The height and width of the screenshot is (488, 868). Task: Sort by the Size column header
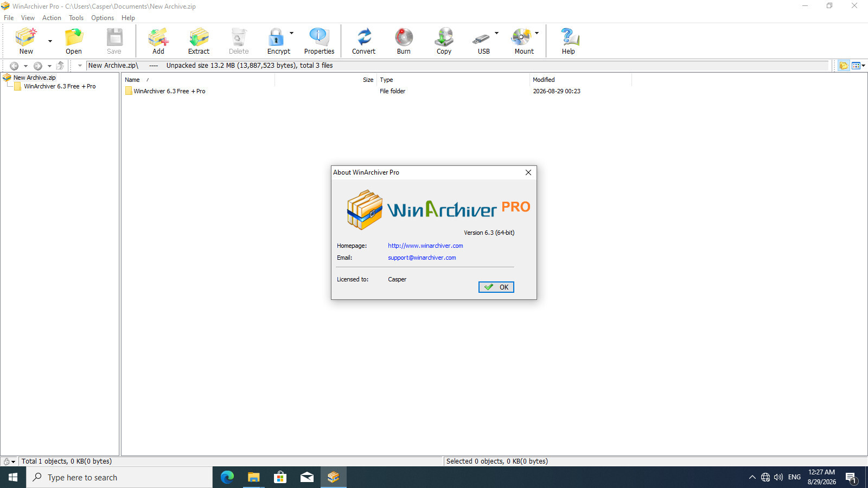click(325, 80)
